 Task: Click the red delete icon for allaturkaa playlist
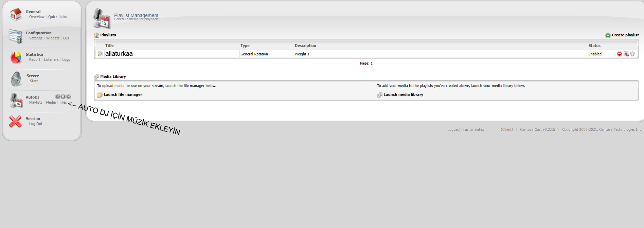point(620,54)
